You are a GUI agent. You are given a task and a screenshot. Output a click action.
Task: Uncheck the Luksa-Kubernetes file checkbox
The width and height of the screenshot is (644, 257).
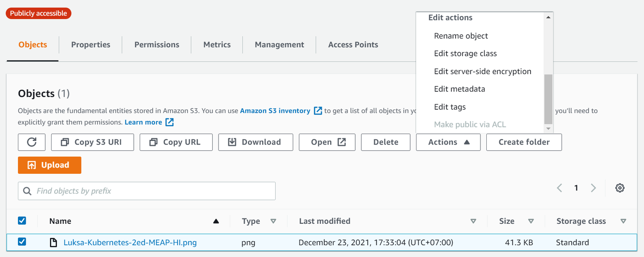click(x=22, y=242)
